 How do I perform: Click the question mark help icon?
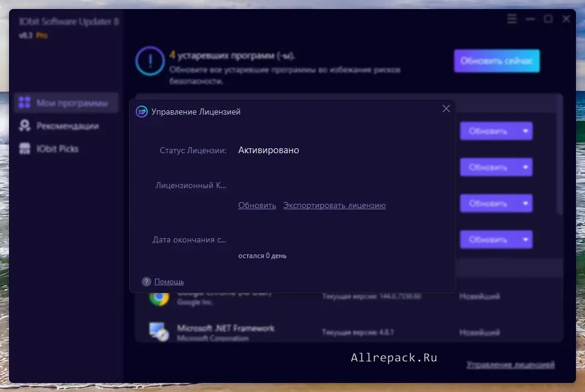[146, 282]
